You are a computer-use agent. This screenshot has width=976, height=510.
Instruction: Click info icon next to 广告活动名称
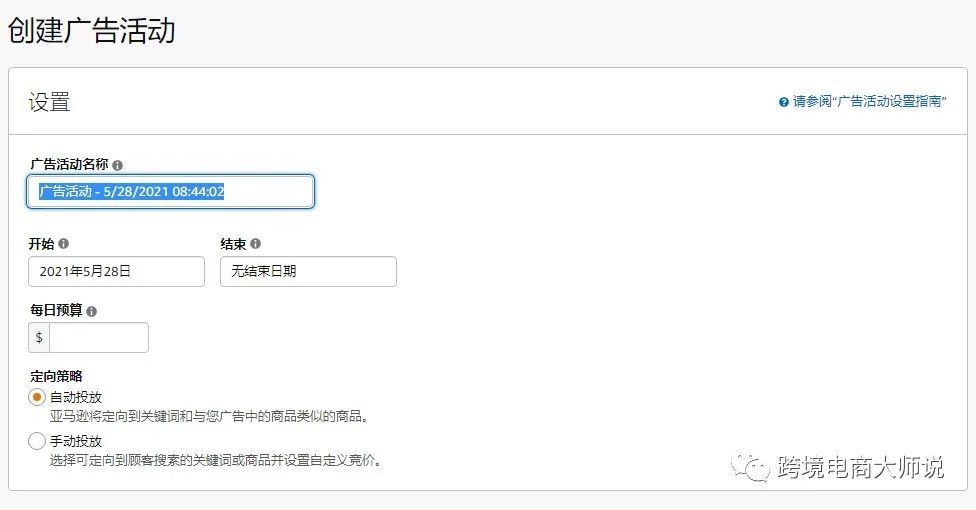pyautogui.click(x=117, y=165)
